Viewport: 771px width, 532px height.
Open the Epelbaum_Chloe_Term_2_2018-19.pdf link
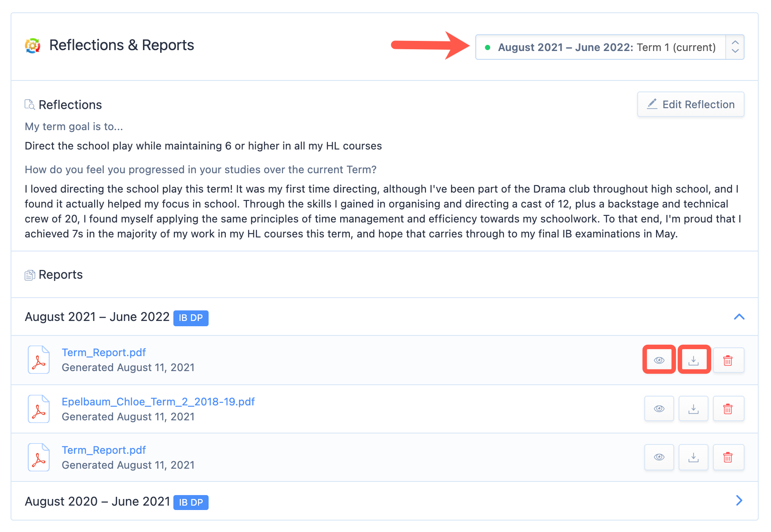click(158, 402)
